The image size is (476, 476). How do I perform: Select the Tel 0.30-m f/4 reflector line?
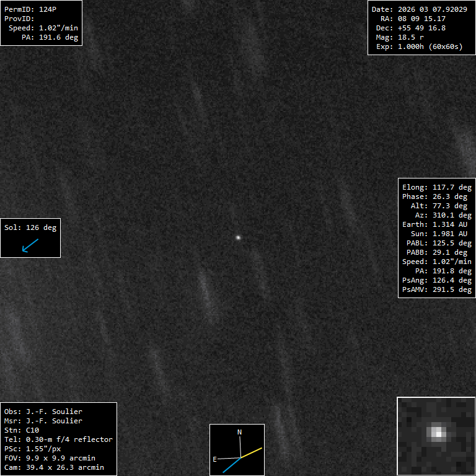click(x=58, y=439)
